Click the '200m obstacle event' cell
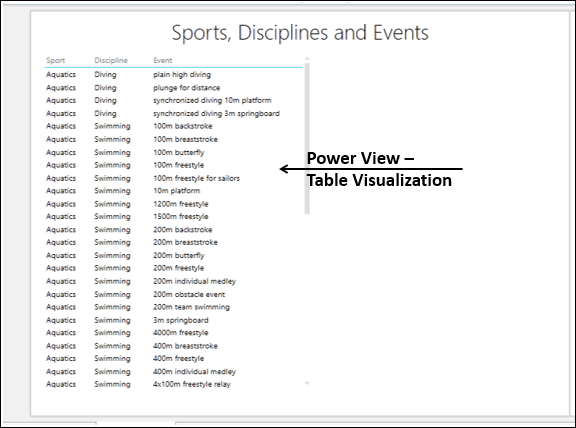Image resolution: width=576 pixels, height=428 pixels. [189, 294]
